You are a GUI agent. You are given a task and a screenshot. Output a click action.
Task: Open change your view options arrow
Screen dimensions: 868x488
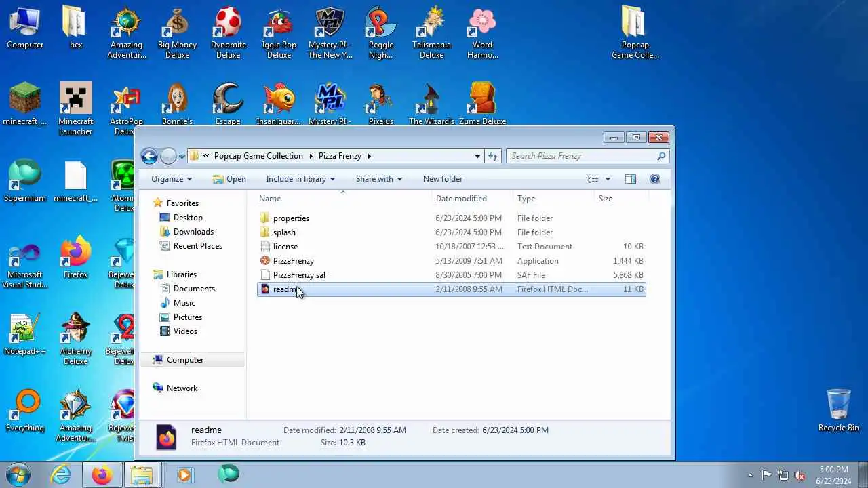coord(608,179)
